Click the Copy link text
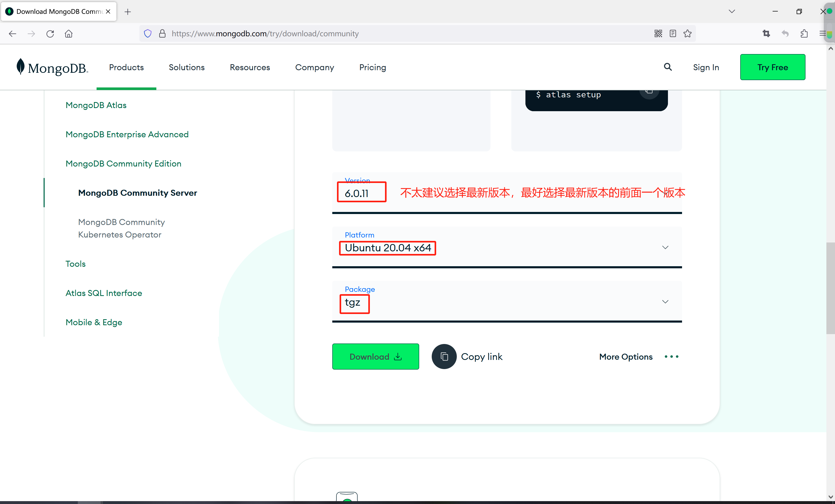The width and height of the screenshot is (835, 504). coord(482,357)
